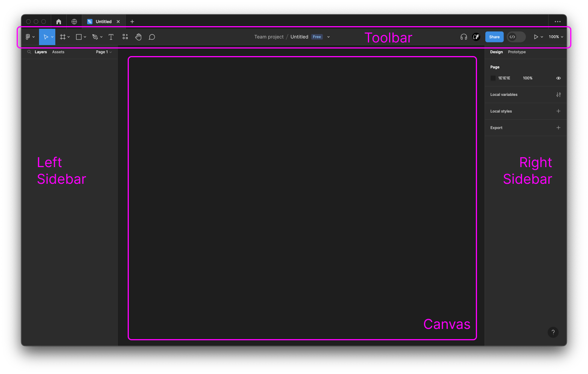
Task: Toggle page background visibility eye icon
Action: pyautogui.click(x=558, y=78)
